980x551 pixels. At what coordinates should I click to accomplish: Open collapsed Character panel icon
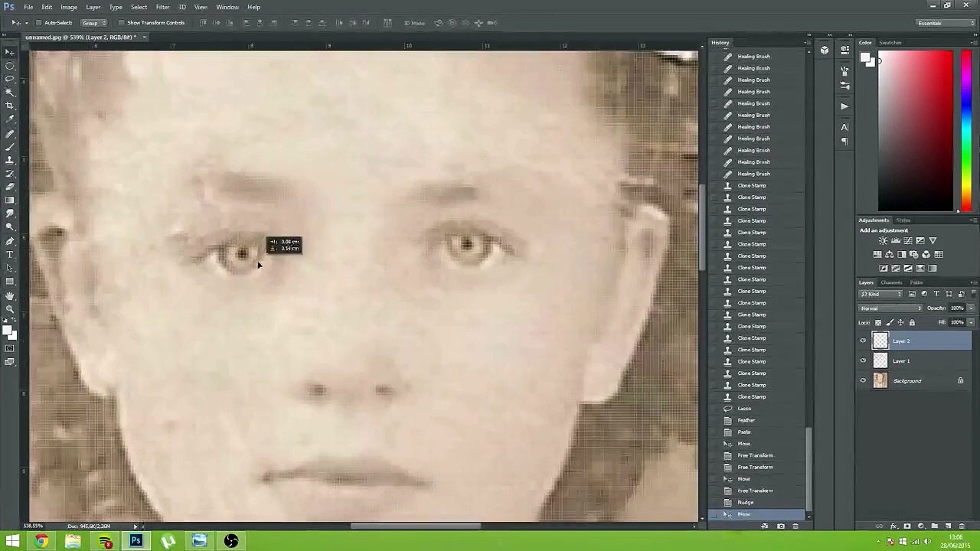844,127
